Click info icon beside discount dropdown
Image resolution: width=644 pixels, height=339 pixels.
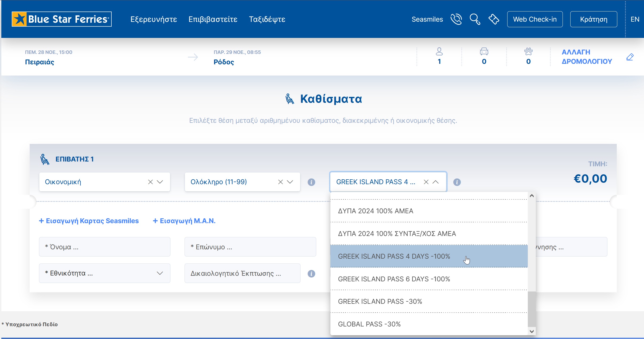pos(457,182)
